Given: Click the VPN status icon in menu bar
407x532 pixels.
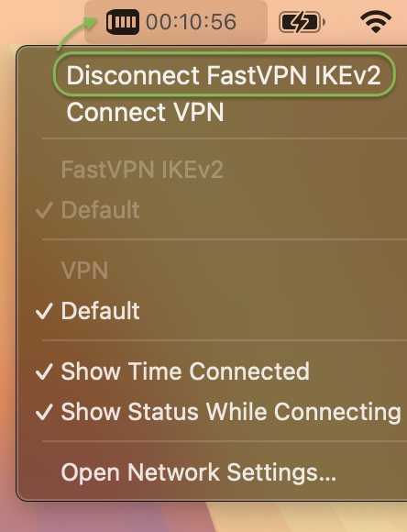Looking at the screenshot, I should [x=123, y=22].
